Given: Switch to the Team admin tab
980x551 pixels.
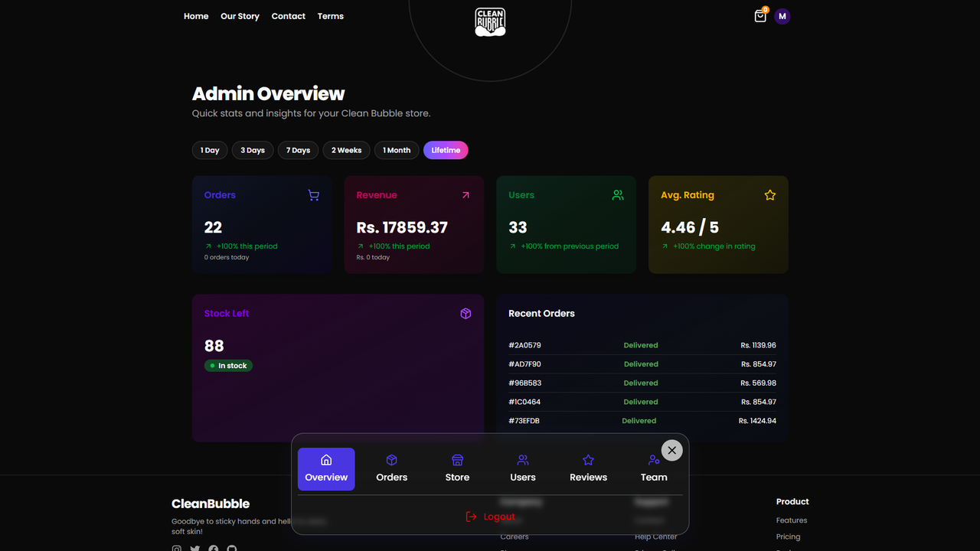Looking at the screenshot, I should click(x=654, y=469).
